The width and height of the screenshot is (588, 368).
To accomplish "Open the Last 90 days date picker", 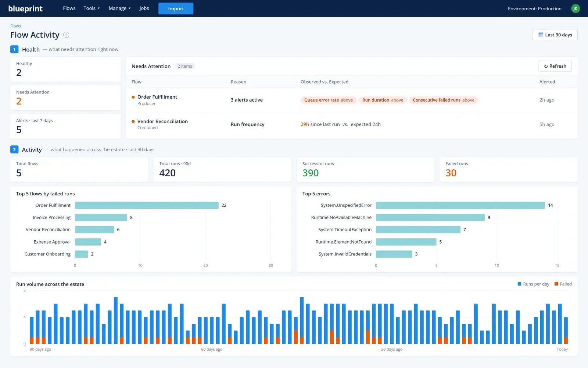I will tap(555, 35).
